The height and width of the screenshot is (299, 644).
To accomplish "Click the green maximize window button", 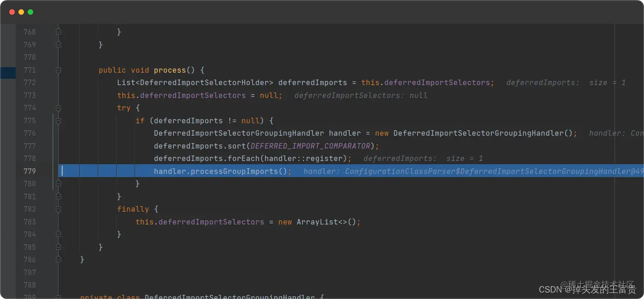I will coord(30,12).
